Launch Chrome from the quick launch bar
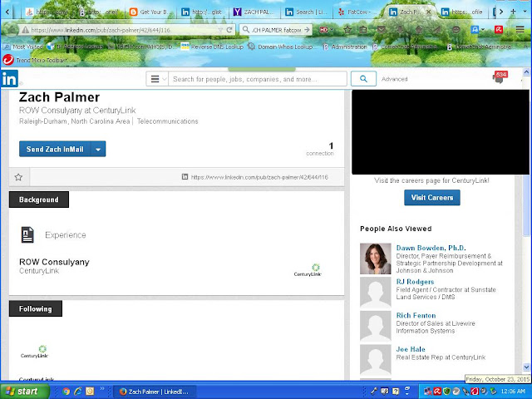The height and width of the screenshot is (399, 532). click(66, 392)
